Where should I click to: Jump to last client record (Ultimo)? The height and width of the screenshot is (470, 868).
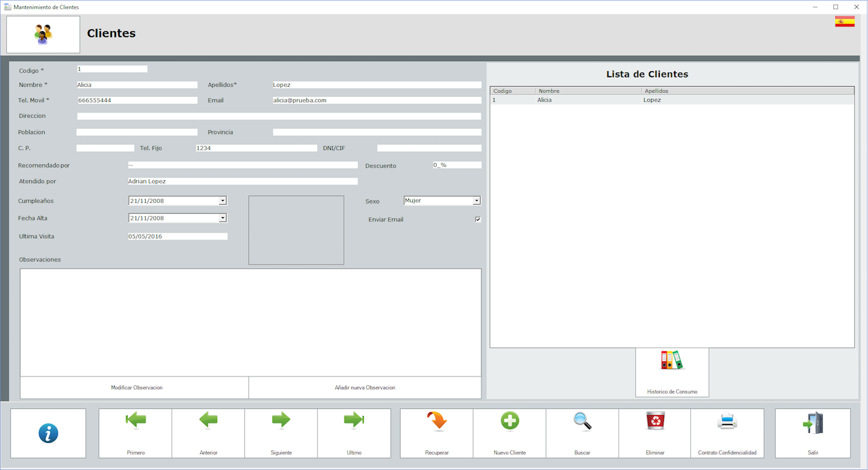point(354,433)
